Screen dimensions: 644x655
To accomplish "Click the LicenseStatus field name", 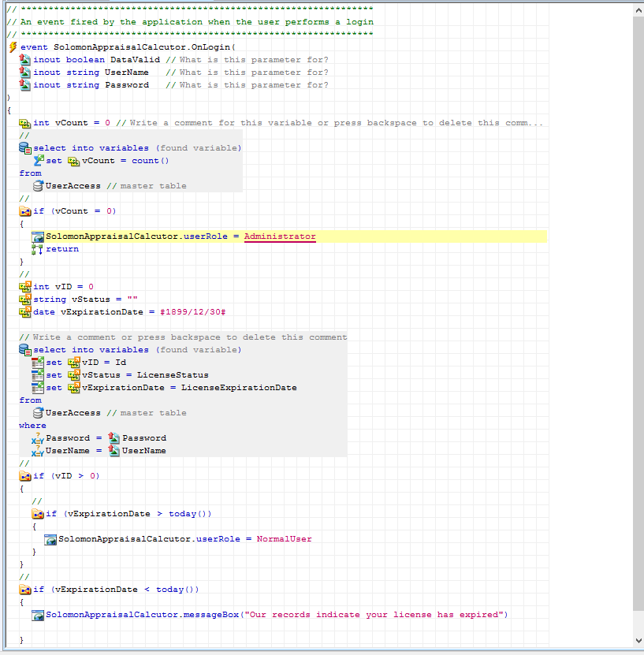I will tap(173, 375).
